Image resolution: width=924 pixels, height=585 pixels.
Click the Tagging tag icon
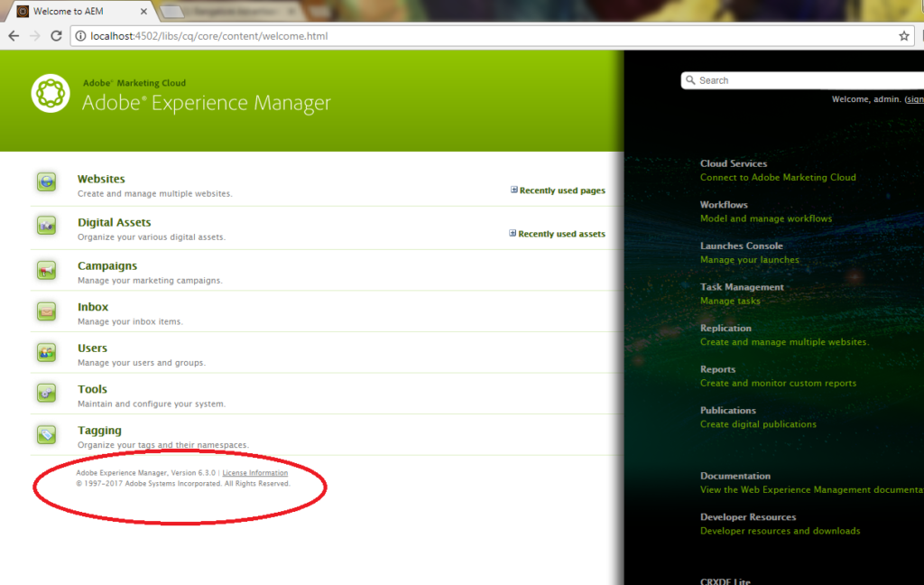point(47,434)
